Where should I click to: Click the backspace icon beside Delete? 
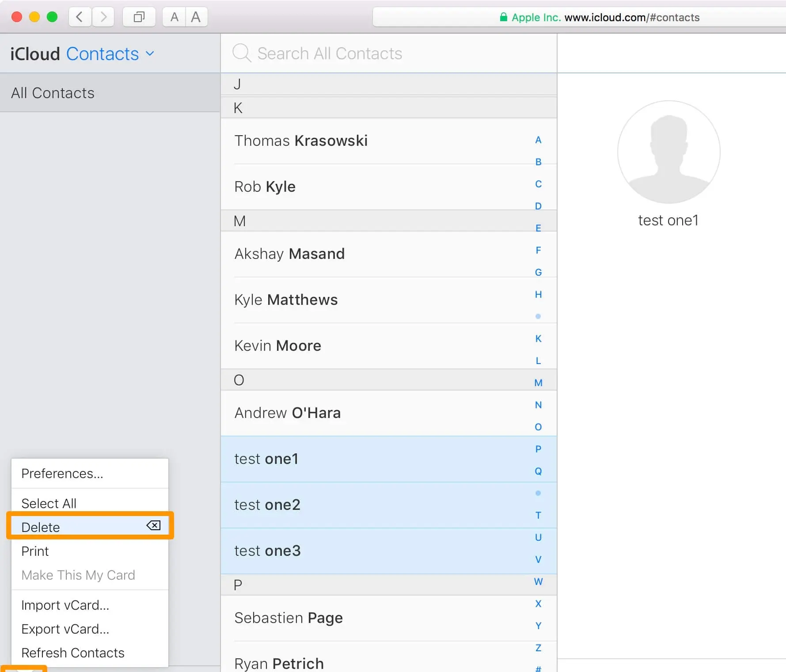[x=153, y=526]
